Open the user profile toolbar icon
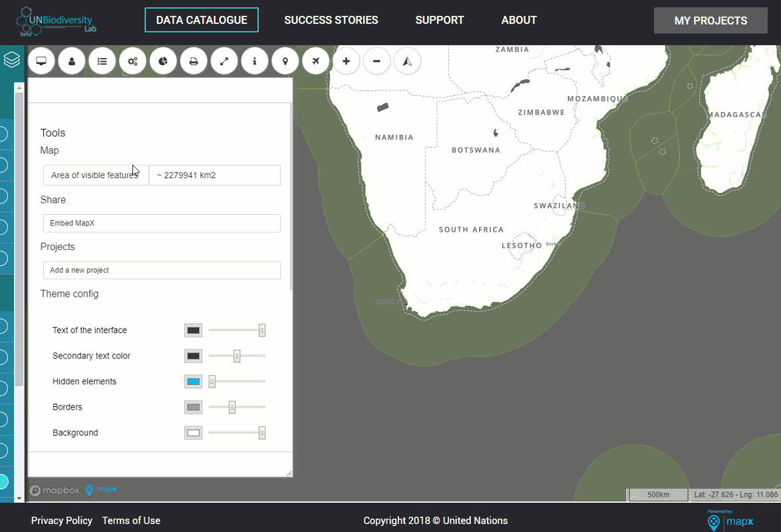 click(72, 61)
